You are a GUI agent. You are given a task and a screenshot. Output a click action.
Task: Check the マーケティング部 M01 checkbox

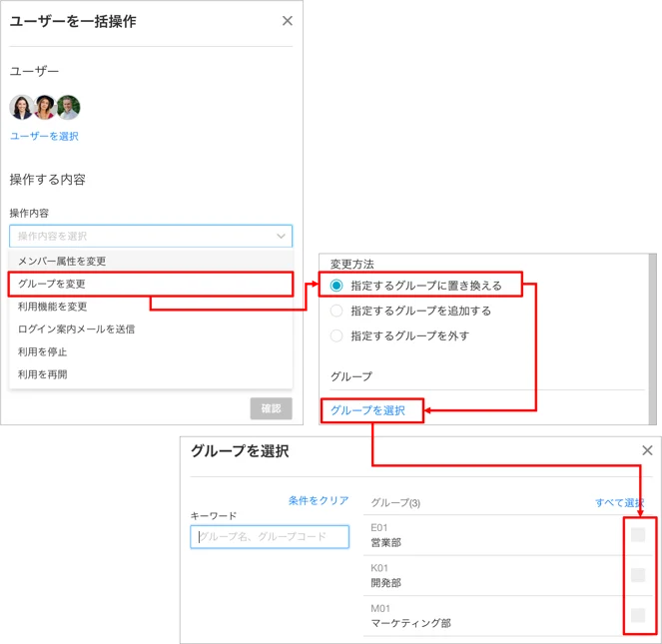coord(638,615)
